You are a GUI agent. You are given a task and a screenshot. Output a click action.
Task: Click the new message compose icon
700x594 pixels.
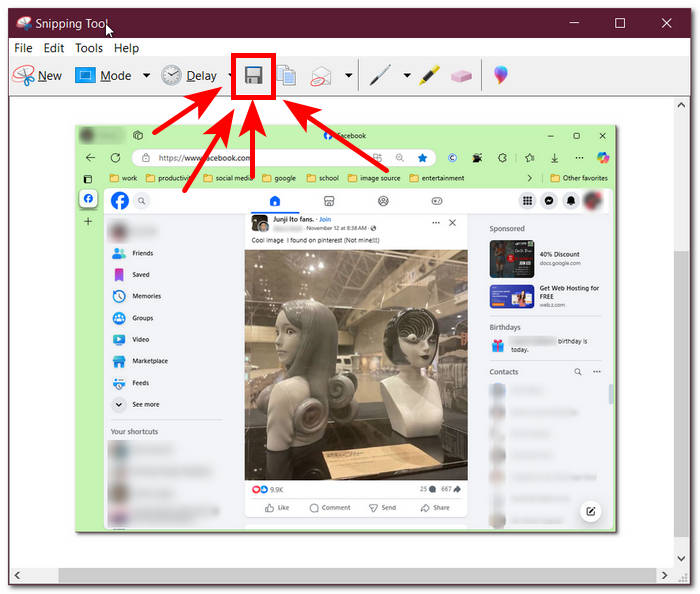pyautogui.click(x=590, y=511)
